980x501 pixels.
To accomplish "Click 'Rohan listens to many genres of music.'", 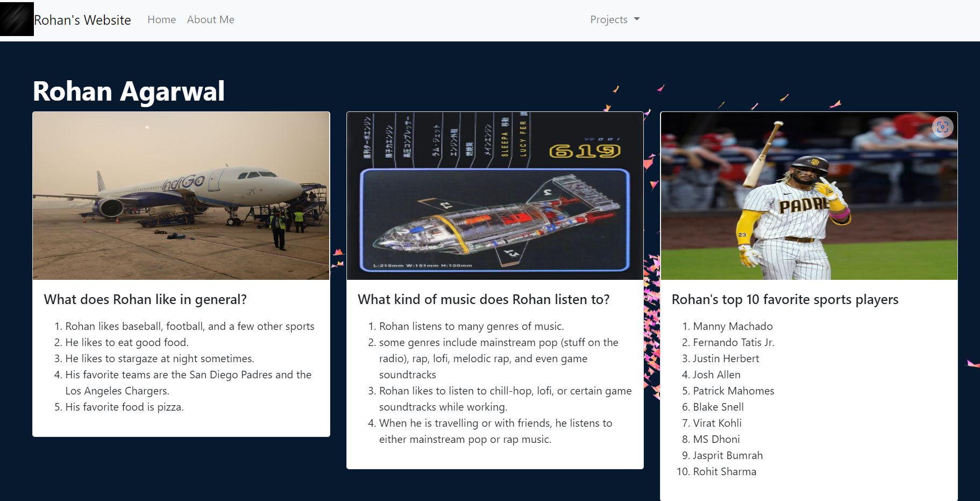I will pos(472,326).
